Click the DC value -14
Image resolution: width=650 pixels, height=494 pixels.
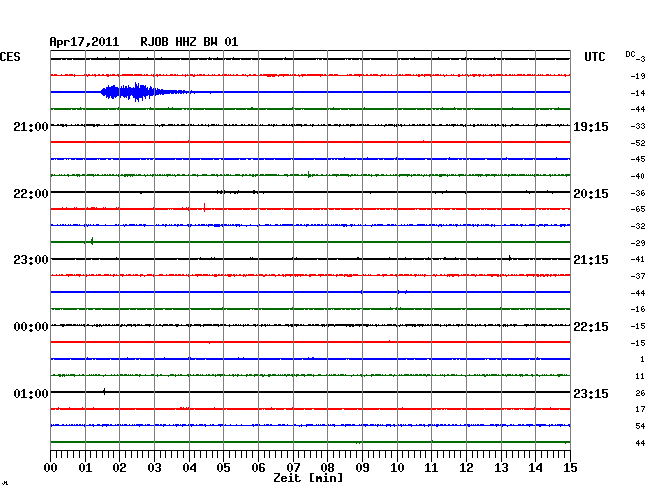(x=638, y=93)
